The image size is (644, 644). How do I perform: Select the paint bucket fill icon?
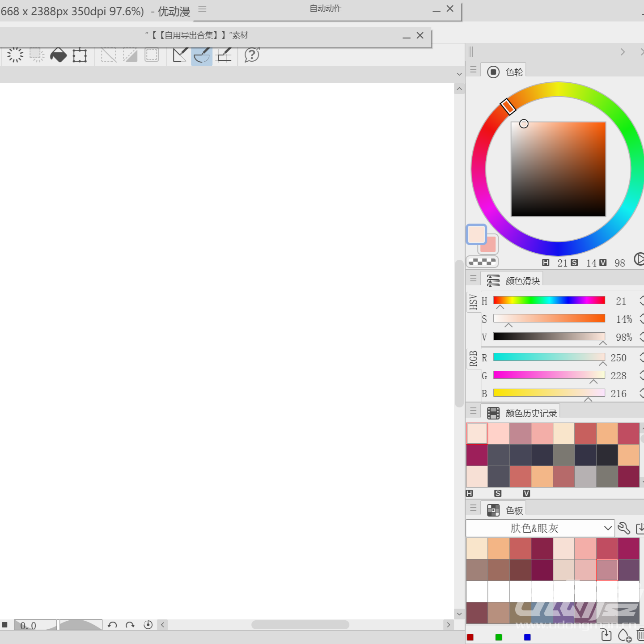[x=58, y=55]
